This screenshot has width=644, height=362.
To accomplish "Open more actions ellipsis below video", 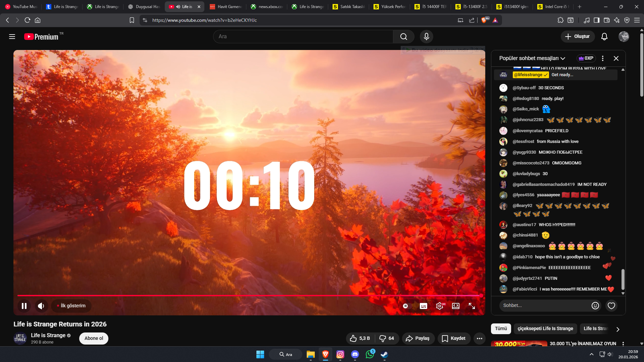I will (x=480, y=339).
